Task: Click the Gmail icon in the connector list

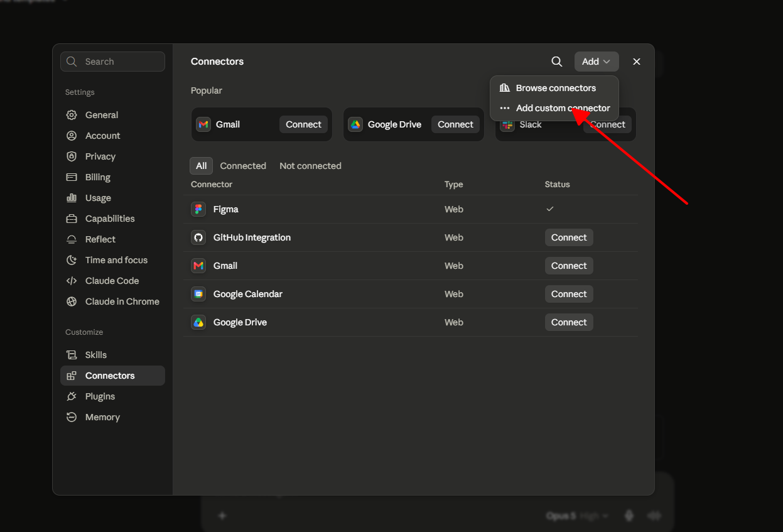Action: 198,266
